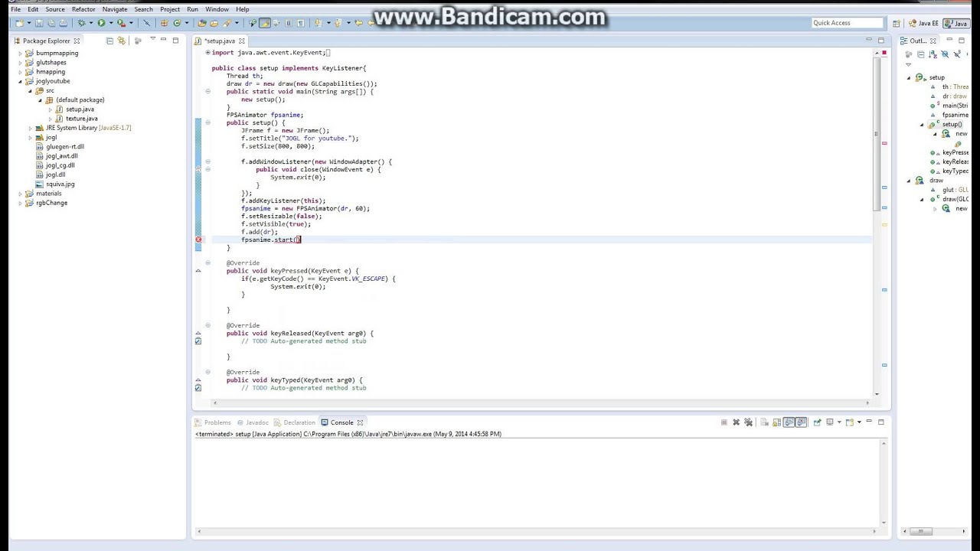This screenshot has width=980, height=551.
Task: Click Collapse All in Package Explorer
Action: coord(109,41)
